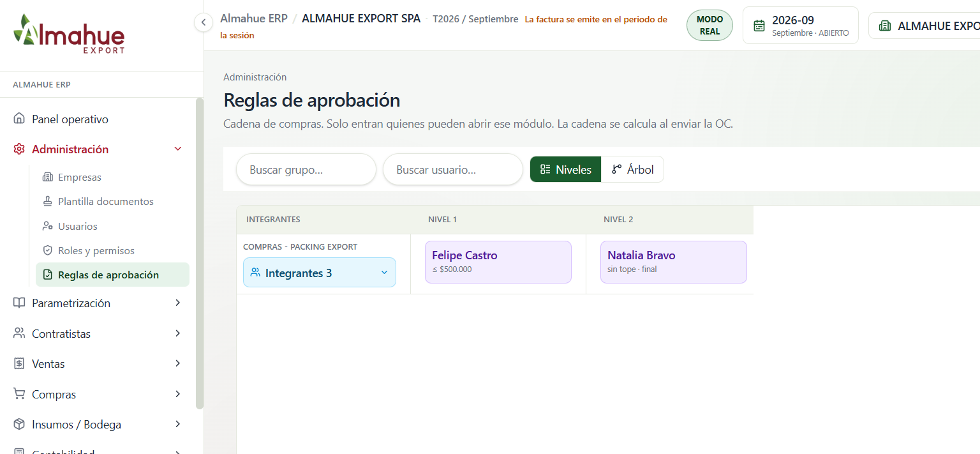
Task: Click the sin tope · final text
Action: (x=632, y=269)
